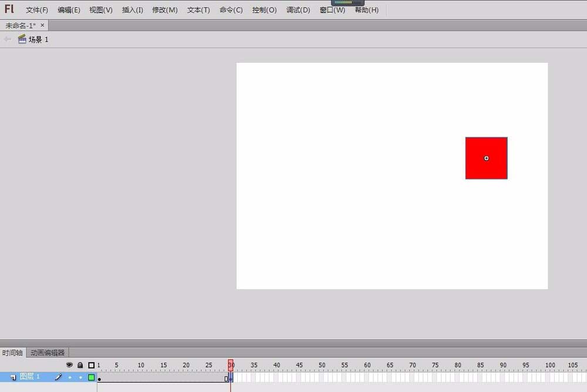Click the 场景 1 clapperboard icon
587x392 pixels.
tap(22, 39)
